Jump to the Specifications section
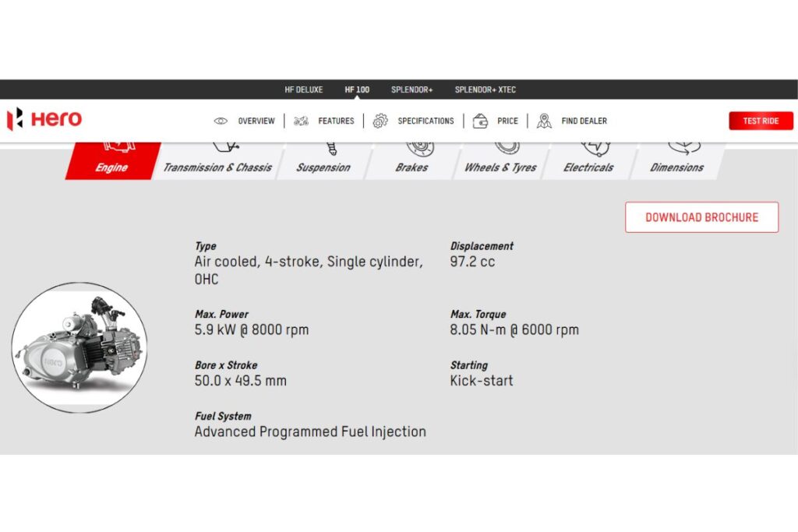The height and width of the screenshot is (532, 798). 425,121
